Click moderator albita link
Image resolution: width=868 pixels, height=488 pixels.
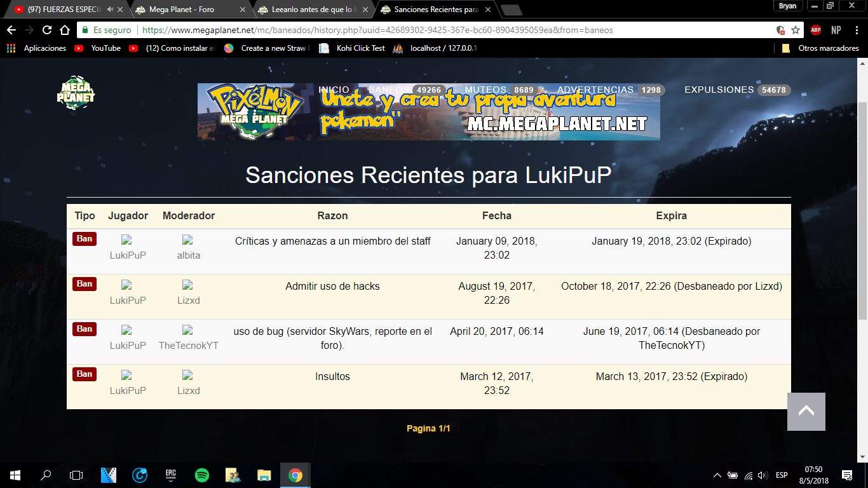click(x=188, y=255)
